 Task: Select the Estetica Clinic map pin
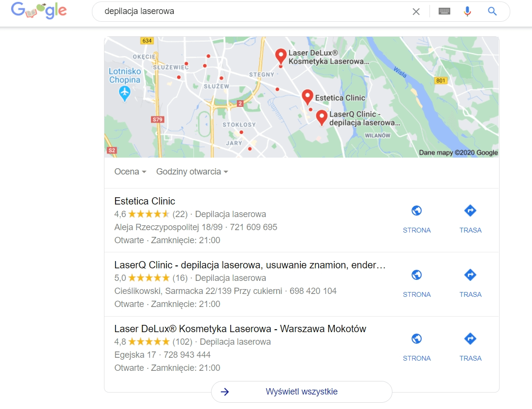click(308, 97)
